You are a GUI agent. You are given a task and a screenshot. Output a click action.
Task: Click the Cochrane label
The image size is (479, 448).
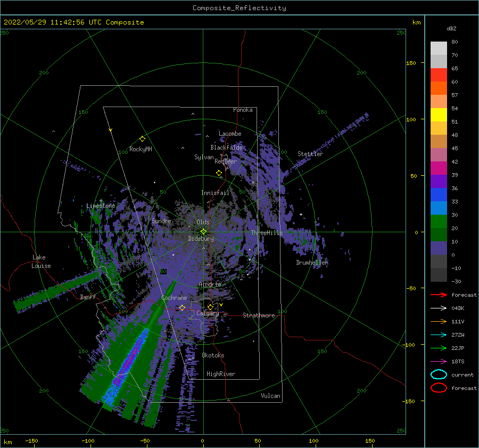(174, 298)
